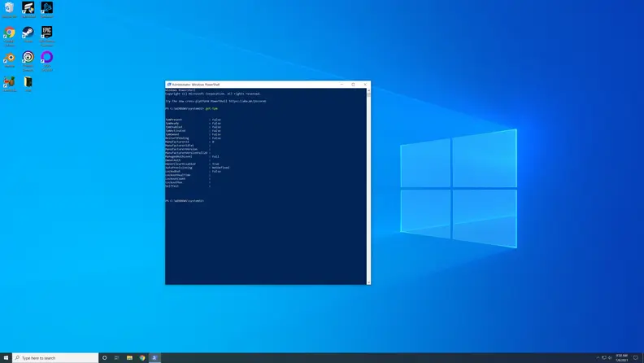Select the PowerShell taskbar button
Viewport: 644px width, 363px height.
(x=154, y=357)
